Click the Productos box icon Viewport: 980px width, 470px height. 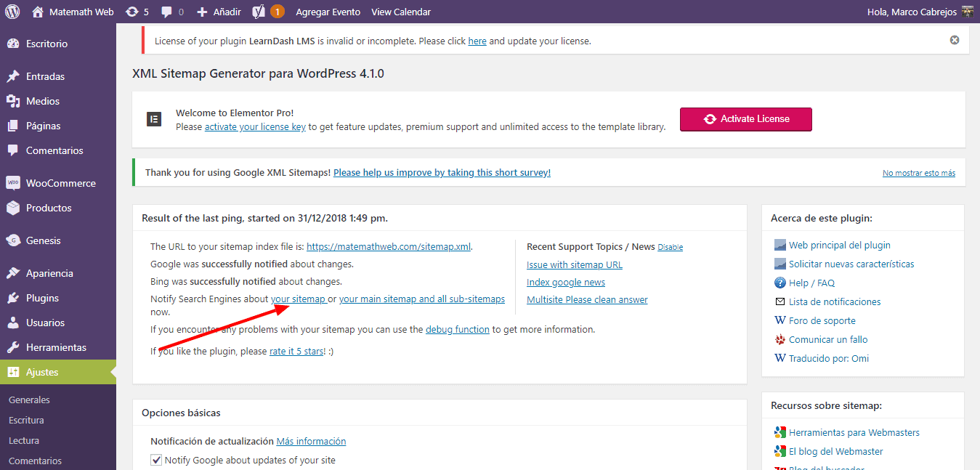click(13, 208)
